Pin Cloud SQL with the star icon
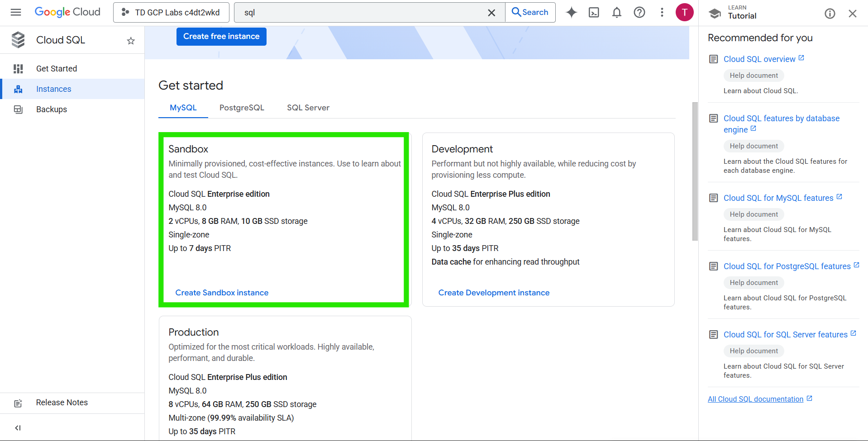Screen dimensions: 868x441 tap(131, 41)
